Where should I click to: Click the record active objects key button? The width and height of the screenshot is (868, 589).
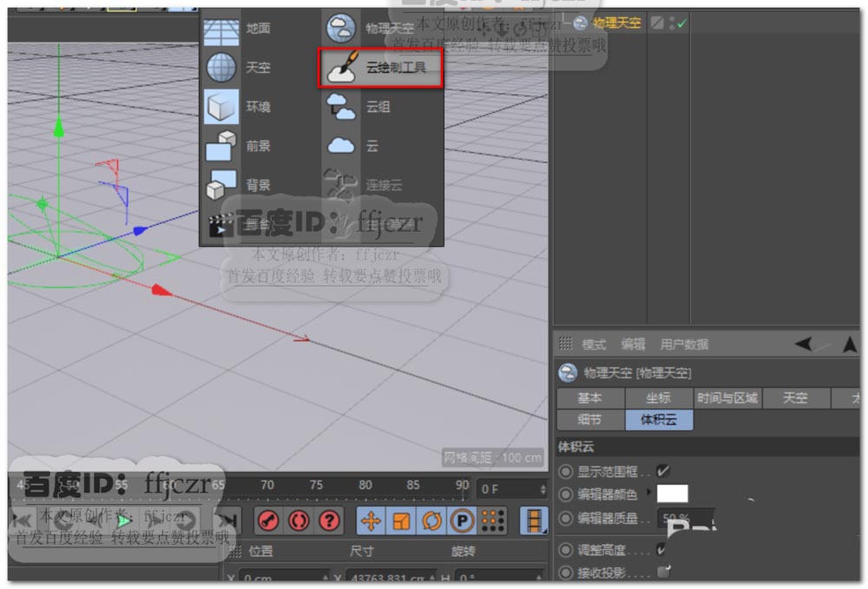click(x=269, y=520)
